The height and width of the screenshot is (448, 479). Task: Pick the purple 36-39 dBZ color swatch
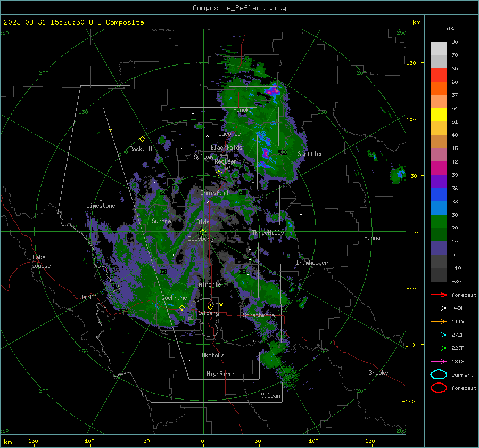pyautogui.click(x=439, y=182)
